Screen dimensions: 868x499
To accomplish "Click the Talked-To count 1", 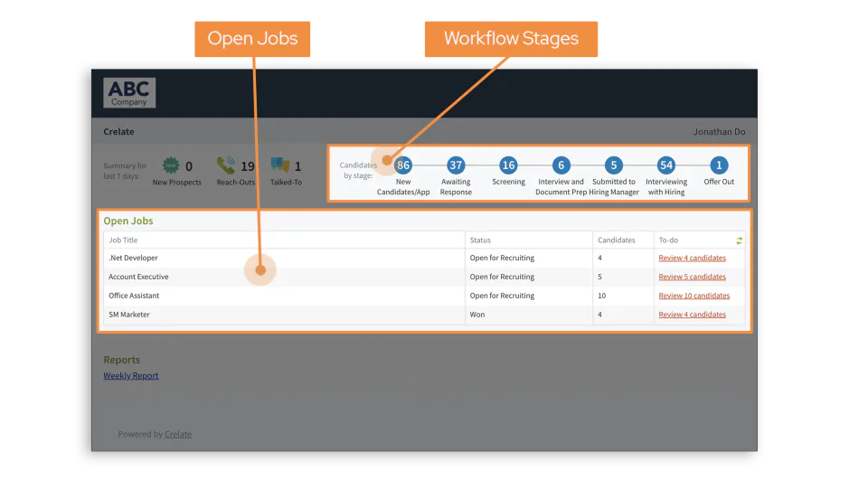I will 297,166.
